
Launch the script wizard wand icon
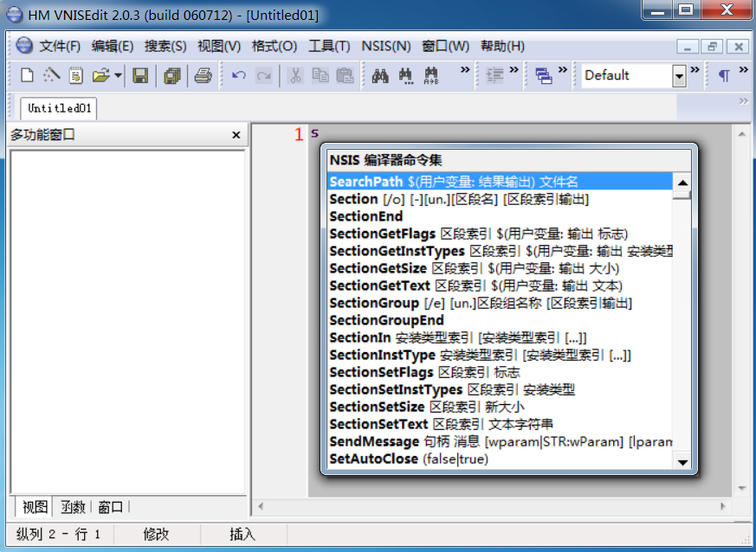[52, 75]
